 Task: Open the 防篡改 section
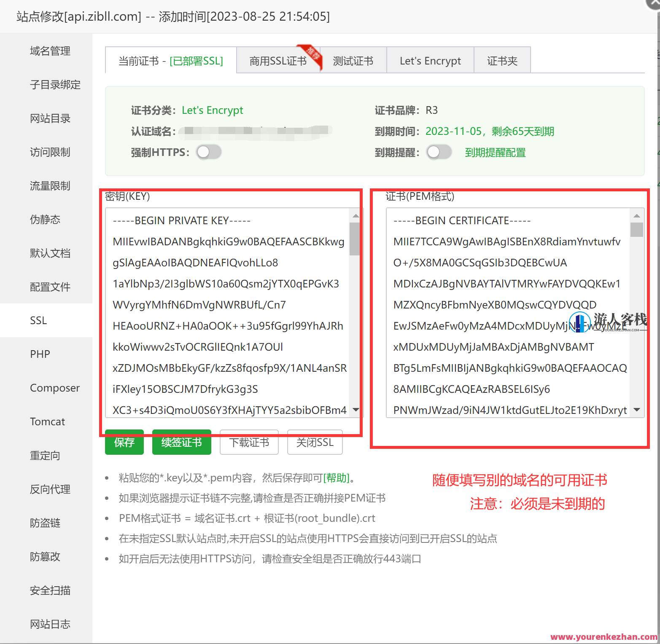click(45, 557)
